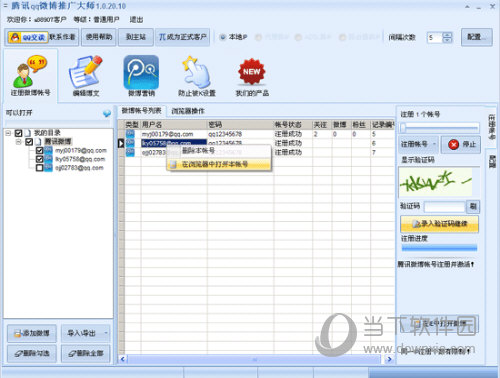
Task: Switch to the 浏览器操作 tab
Action: pyautogui.click(x=188, y=111)
